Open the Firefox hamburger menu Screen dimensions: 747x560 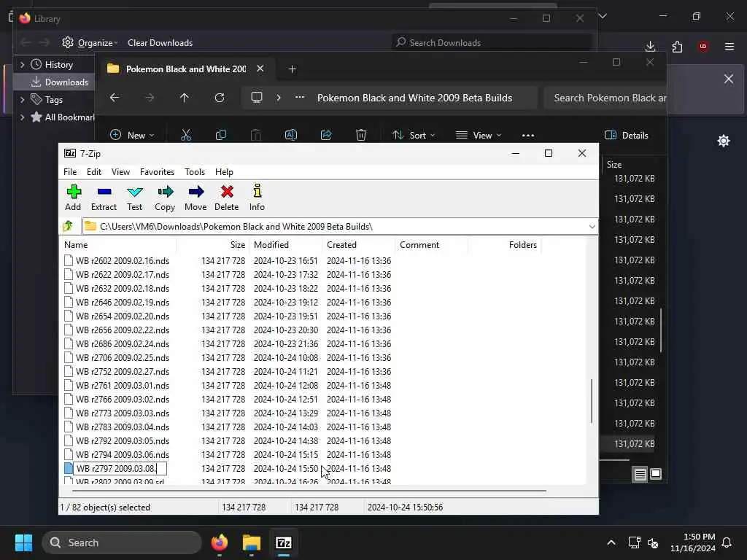point(729,46)
